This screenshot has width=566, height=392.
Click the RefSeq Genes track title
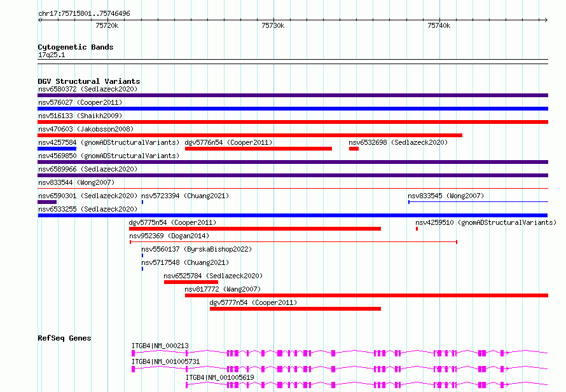64,338
